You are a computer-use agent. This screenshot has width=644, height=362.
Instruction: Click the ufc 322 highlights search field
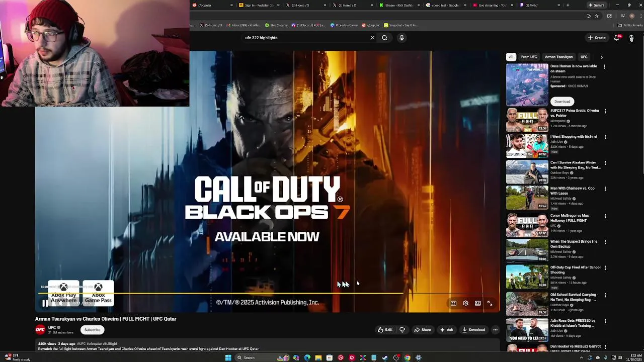pyautogui.click(x=306, y=38)
